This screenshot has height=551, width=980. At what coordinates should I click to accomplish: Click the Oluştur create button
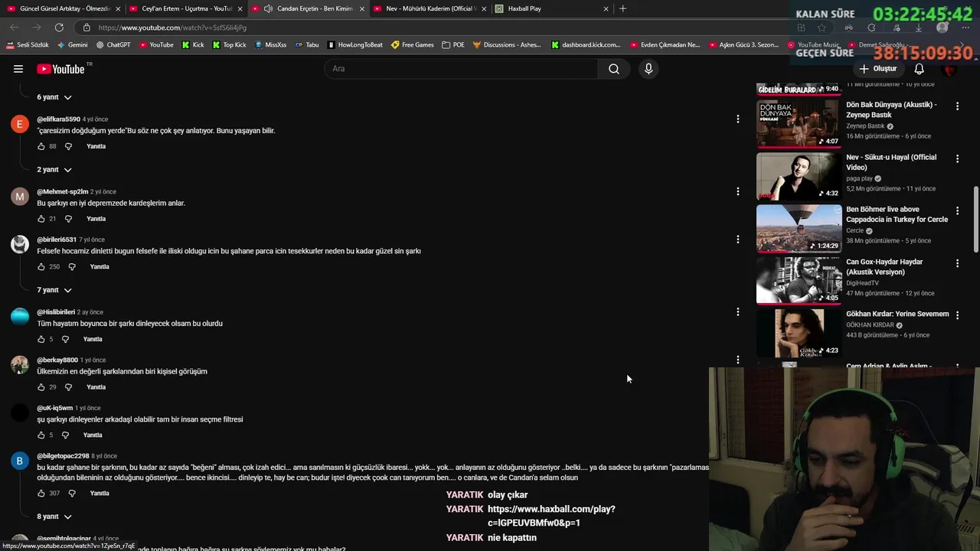(877, 69)
